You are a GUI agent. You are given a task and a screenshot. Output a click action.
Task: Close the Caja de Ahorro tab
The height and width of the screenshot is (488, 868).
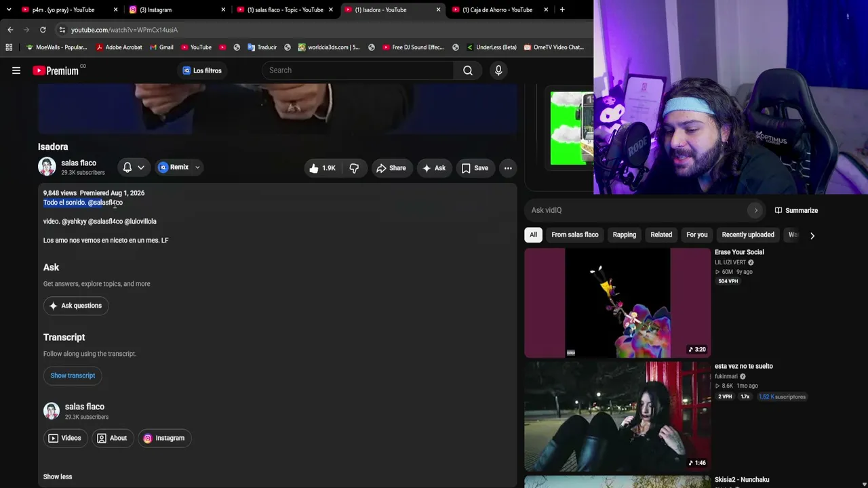pos(546,9)
